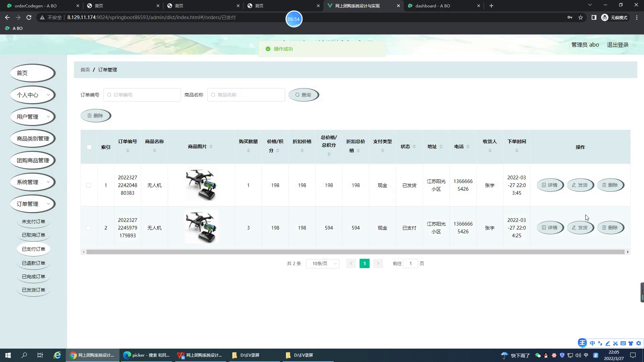Click the browser back arrow
644x362 pixels.
tap(7, 17)
